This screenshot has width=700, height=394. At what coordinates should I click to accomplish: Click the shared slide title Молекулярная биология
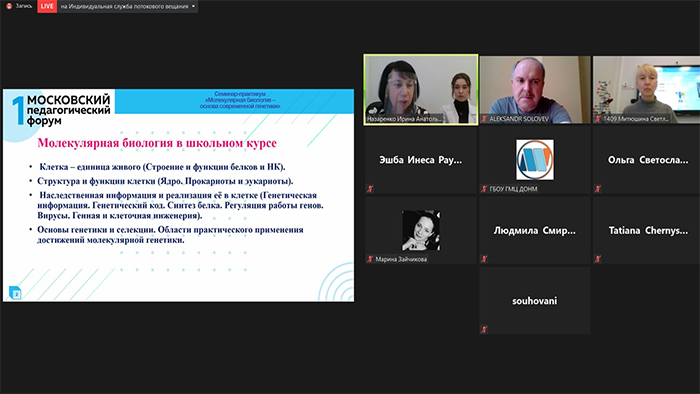[x=157, y=143]
